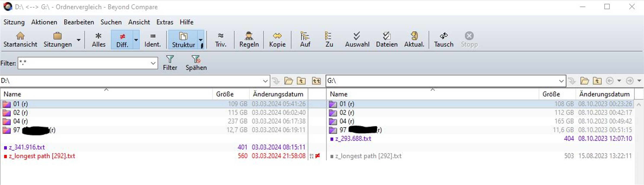
Task: Browse for left folder icon
Action: point(289,81)
